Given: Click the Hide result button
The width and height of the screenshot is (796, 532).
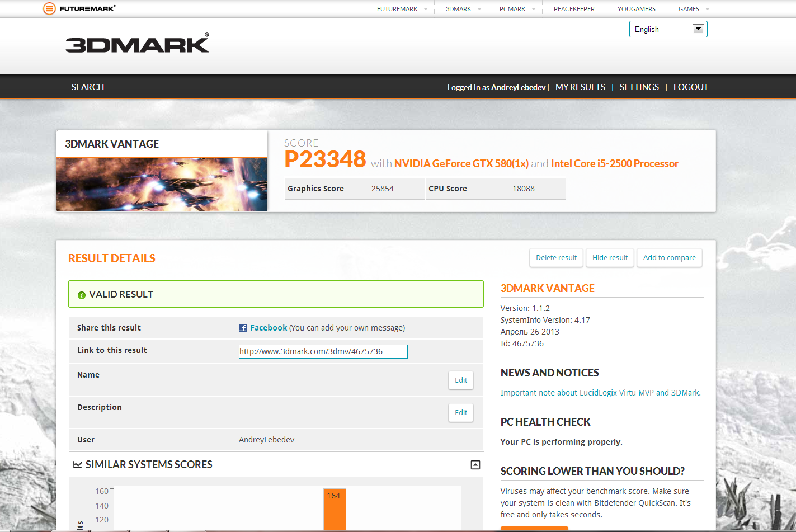Looking at the screenshot, I should 610,258.
